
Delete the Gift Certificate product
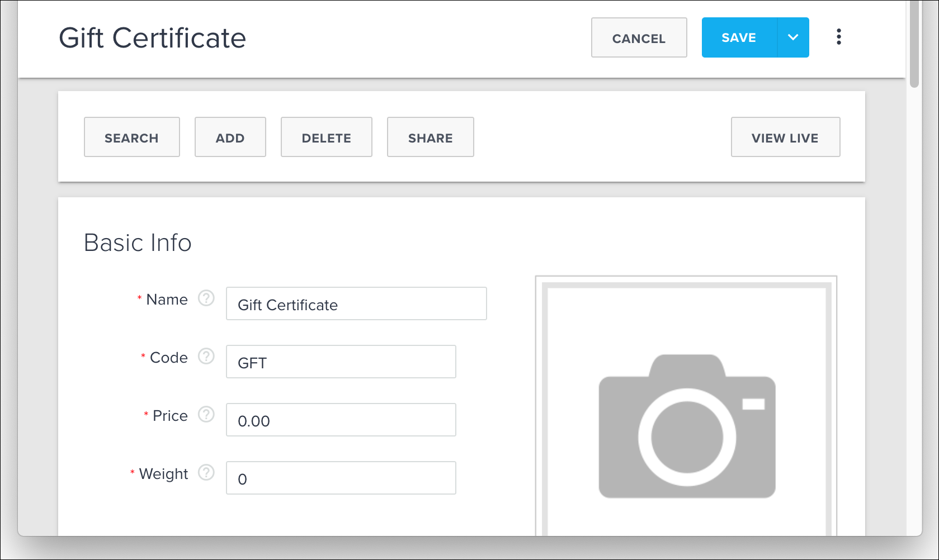pyautogui.click(x=326, y=137)
